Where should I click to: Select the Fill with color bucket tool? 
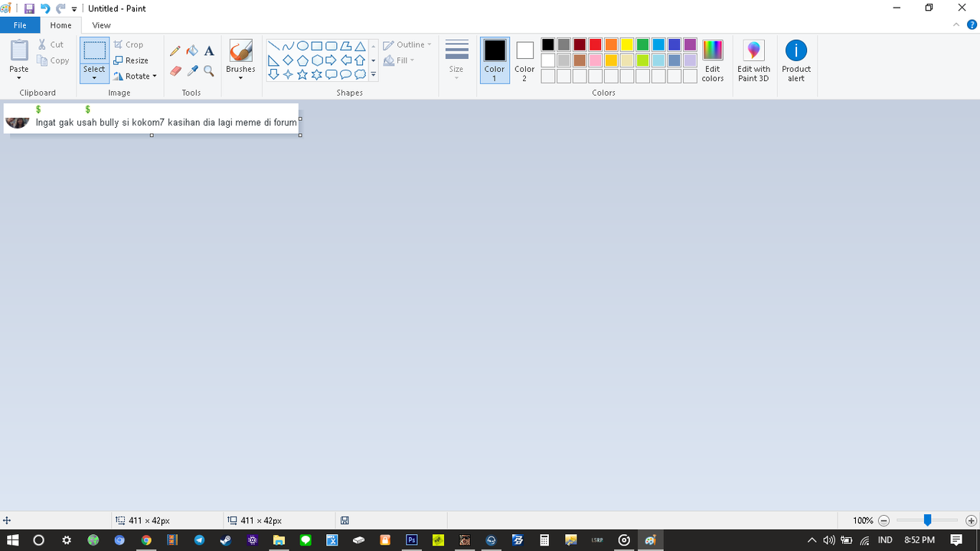click(192, 51)
